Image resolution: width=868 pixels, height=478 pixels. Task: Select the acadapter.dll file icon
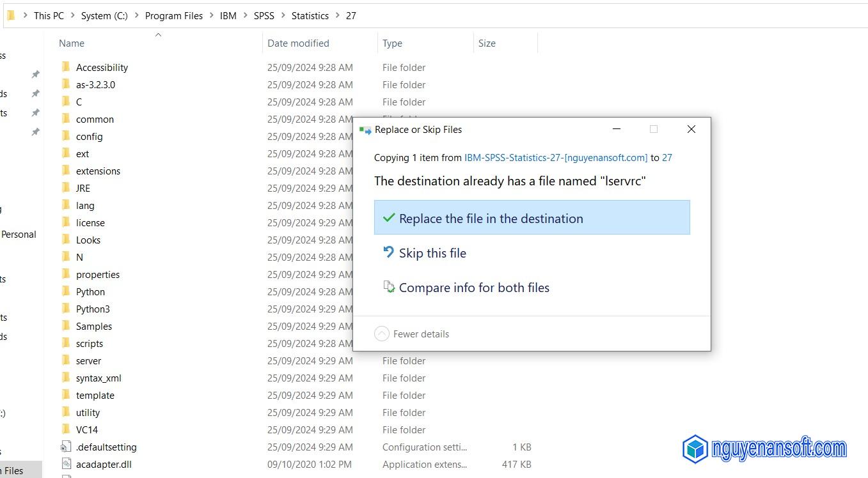coord(66,464)
